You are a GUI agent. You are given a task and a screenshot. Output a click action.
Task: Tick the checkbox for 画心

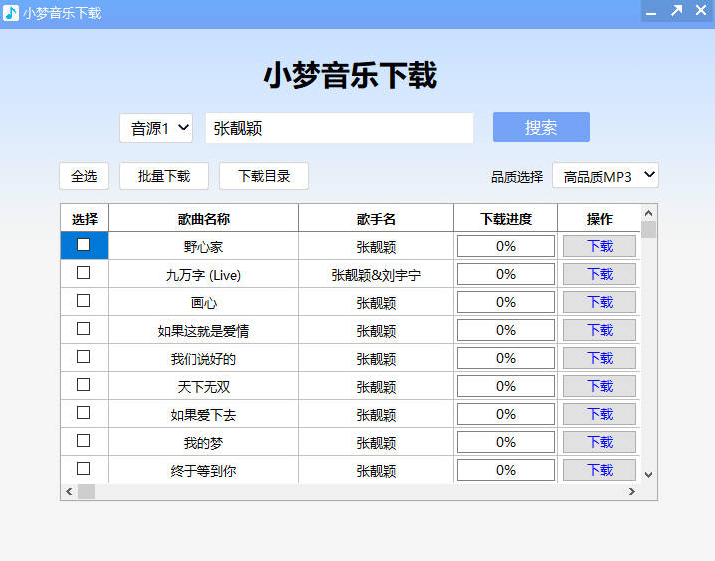pos(84,301)
